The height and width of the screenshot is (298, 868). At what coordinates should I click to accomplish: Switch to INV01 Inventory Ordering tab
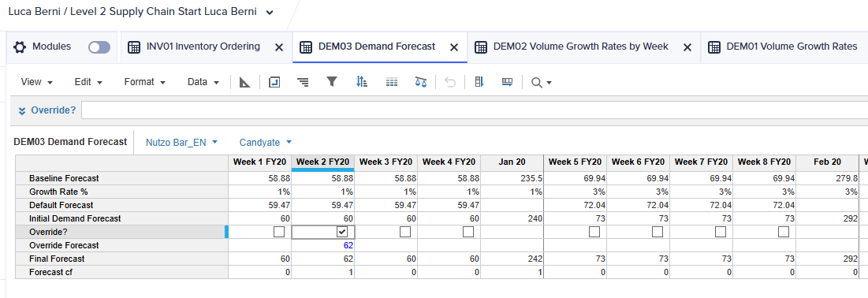tap(203, 47)
